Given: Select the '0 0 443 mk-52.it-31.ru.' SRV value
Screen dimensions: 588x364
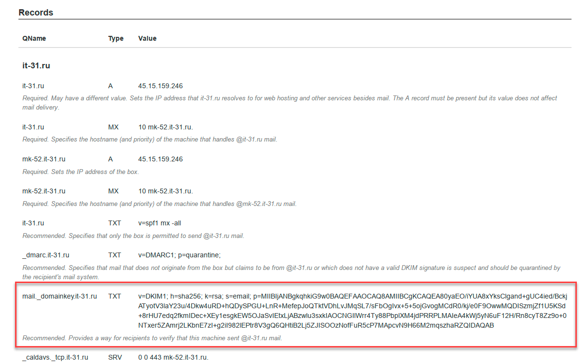Looking at the screenshot, I should (x=173, y=357).
